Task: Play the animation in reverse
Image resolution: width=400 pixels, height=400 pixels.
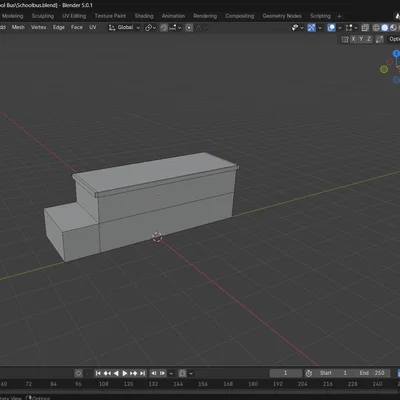Action: pos(116,373)
